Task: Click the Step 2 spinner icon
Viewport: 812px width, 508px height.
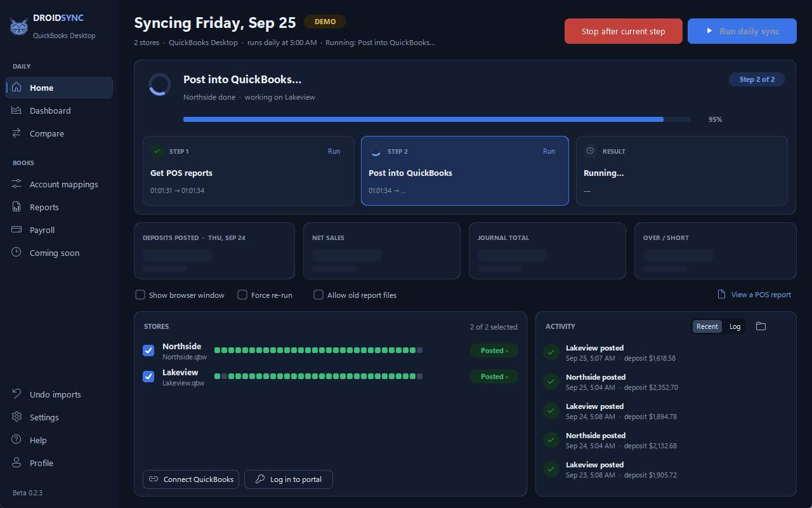Action: 376,151
